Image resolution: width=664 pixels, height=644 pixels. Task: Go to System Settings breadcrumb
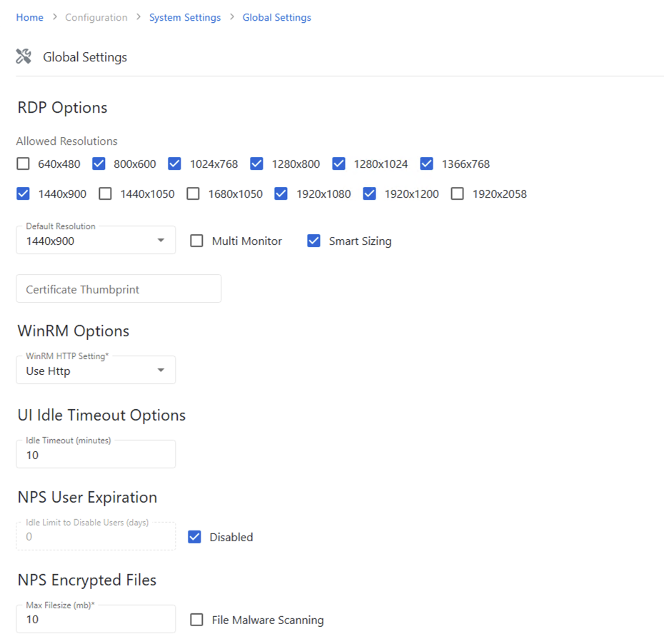point(185,17)
